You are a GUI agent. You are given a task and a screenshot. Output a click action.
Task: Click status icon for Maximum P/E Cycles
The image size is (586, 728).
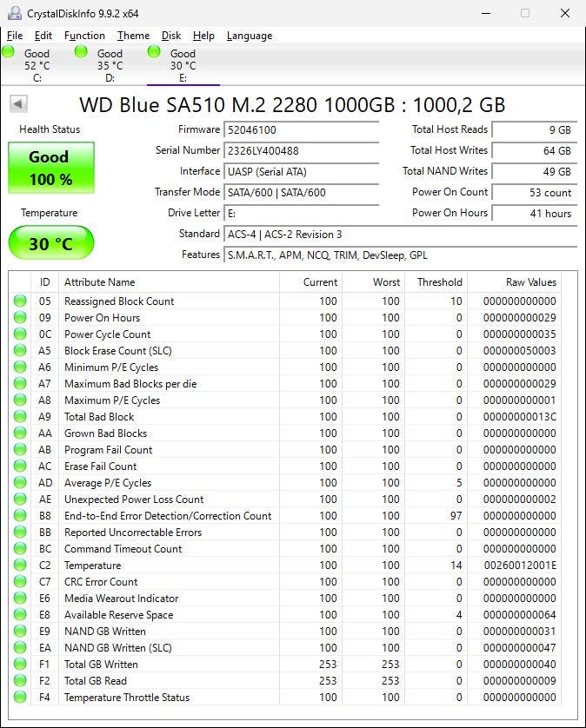point(20,400)
